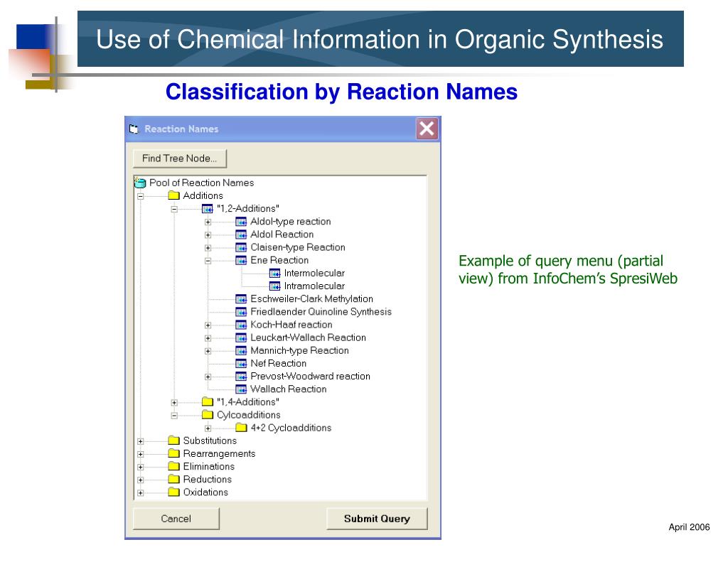Click the Oxidations folder icon
This screenshot has height=562, width=728.
[173, 492]
